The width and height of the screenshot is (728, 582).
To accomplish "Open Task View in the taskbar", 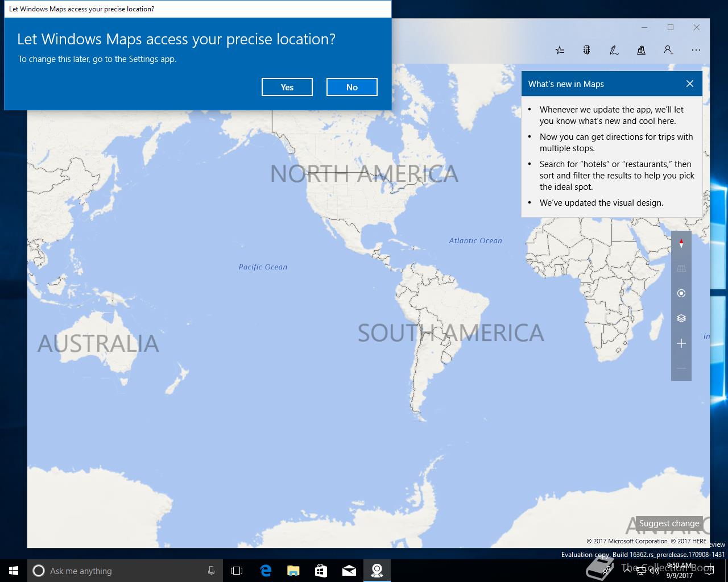I will tap(237, 571).
